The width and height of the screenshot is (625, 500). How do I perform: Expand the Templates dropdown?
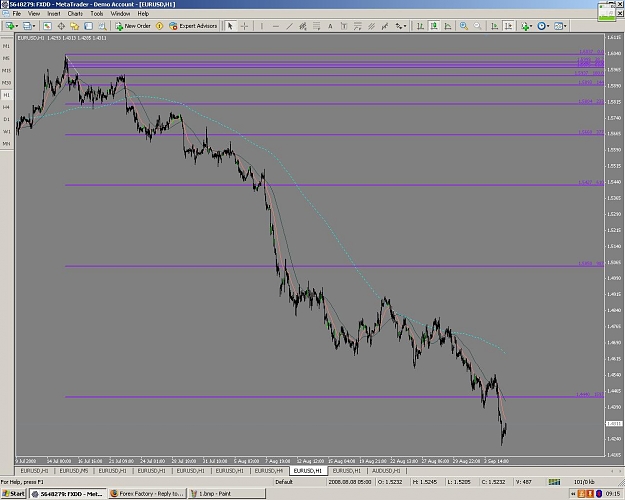565,26
